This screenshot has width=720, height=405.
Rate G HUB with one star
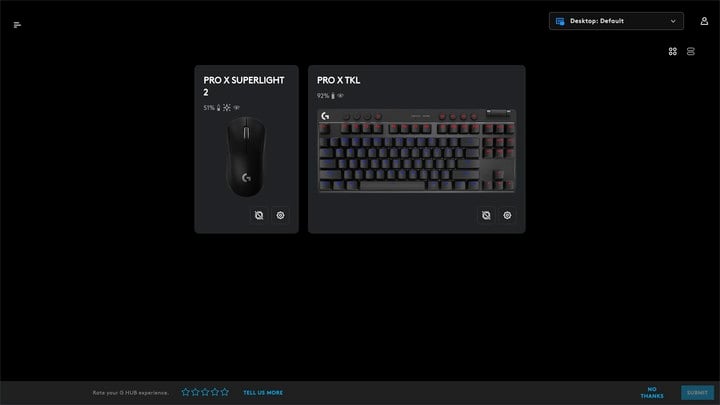[x=186, y=392]
